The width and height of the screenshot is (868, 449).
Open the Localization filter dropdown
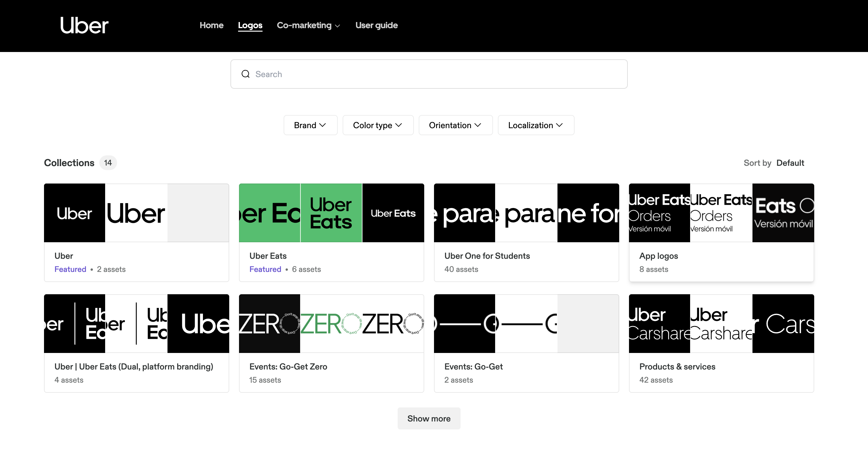536,125
